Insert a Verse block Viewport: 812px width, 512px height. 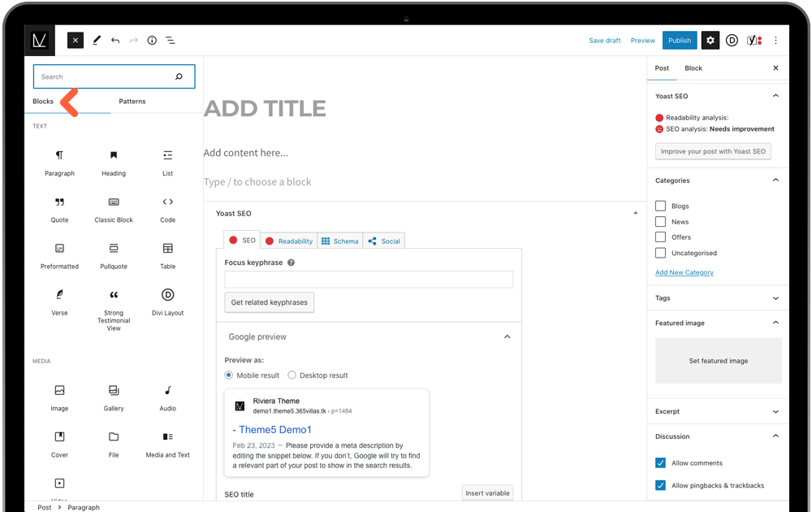pyautogui.click(x=59, y=302)
